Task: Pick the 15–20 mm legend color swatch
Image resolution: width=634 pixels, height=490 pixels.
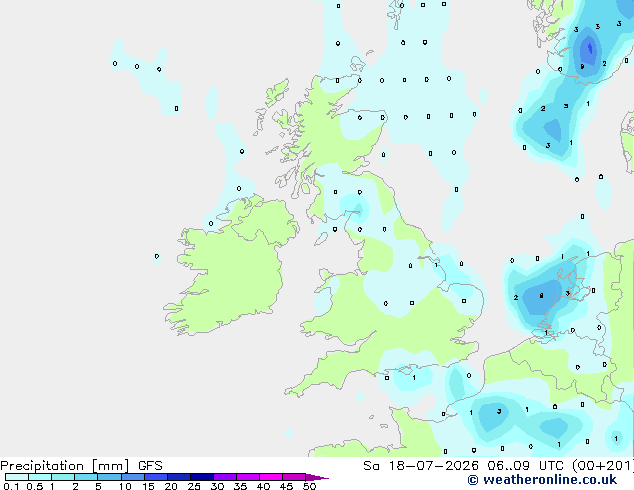Action: 156,477
